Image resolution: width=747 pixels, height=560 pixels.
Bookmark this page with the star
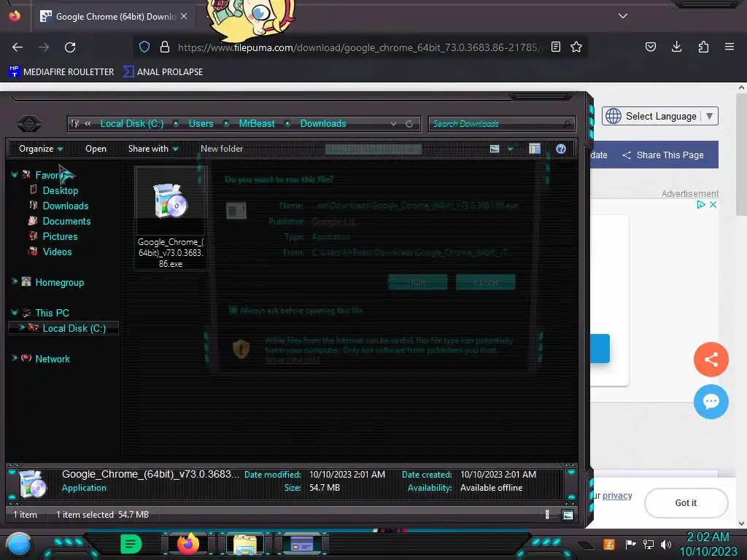[x=576, y=47]
